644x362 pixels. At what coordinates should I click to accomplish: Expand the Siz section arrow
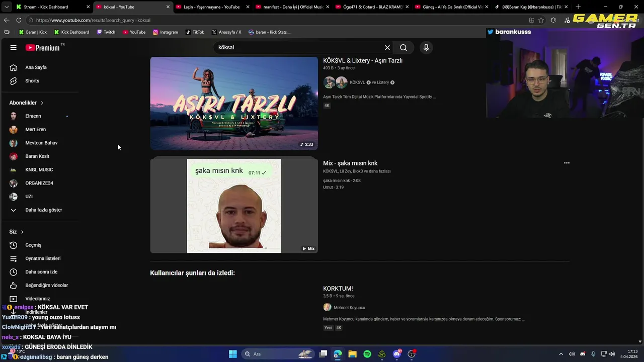pos(22,232)
